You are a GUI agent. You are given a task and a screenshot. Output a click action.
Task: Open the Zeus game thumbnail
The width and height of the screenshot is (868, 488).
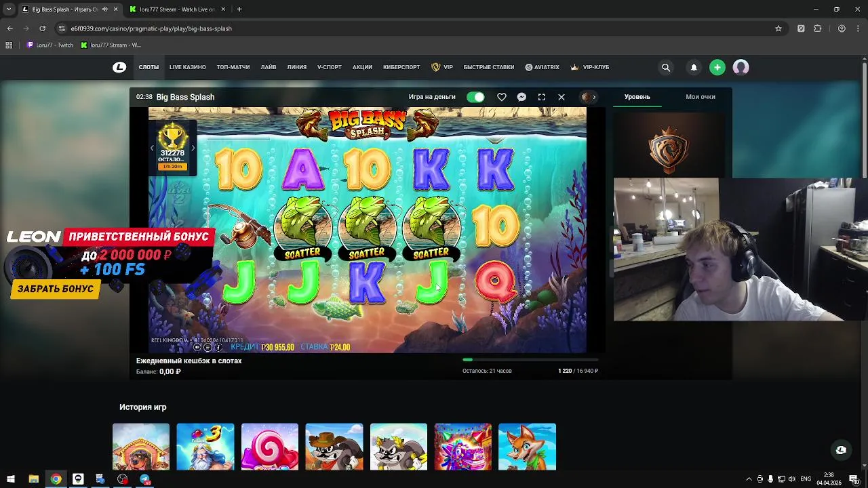click(x=205, y=447)
